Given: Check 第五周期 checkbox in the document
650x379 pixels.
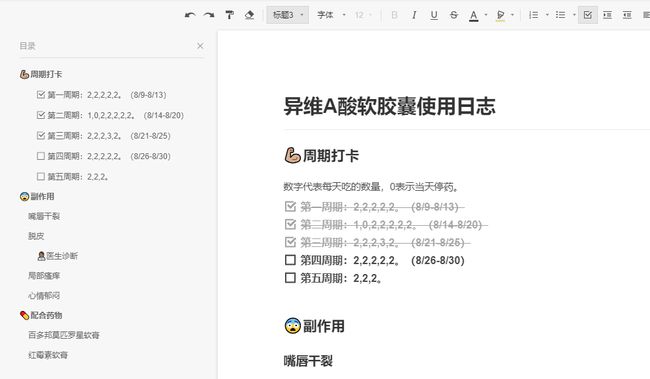Looking at the screenshot, I should click(x=290, y=278).
